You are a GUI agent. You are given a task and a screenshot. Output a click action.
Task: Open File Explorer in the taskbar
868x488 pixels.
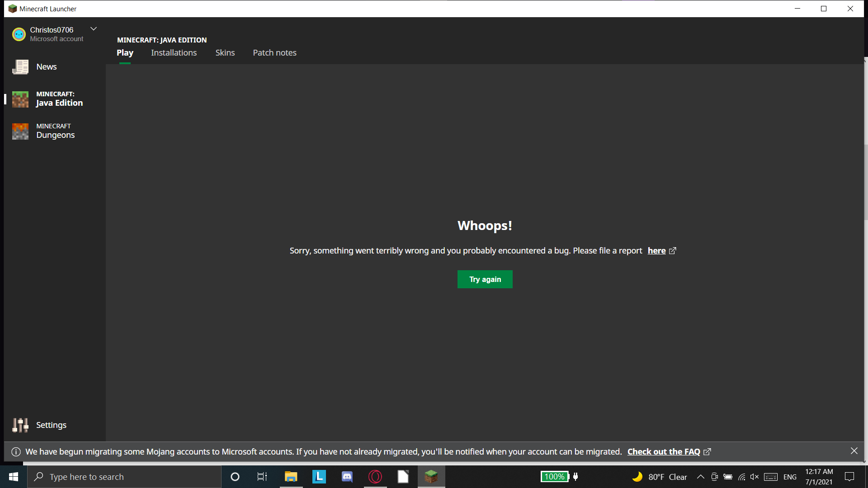coord(291,477)
